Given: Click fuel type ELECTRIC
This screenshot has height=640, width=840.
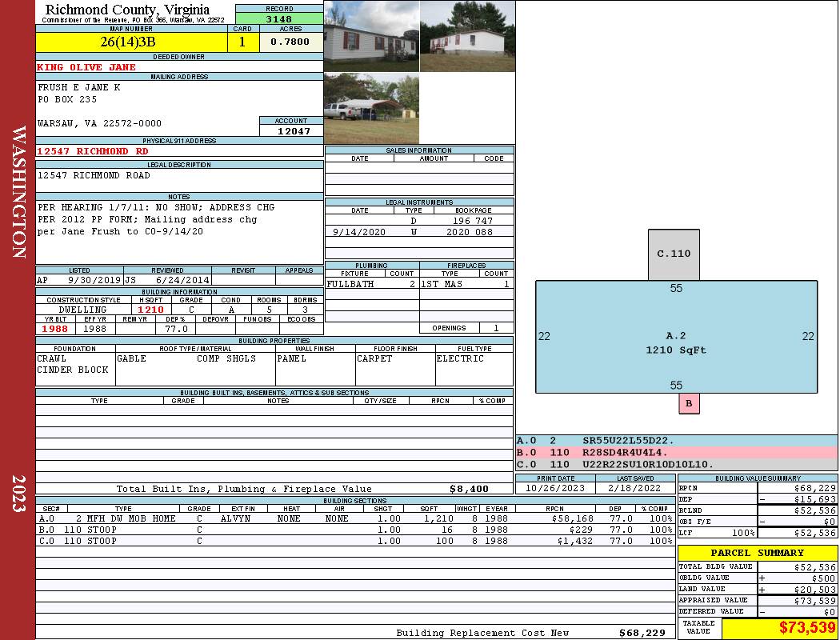Looking at the screenshot, I should [460, 358].
